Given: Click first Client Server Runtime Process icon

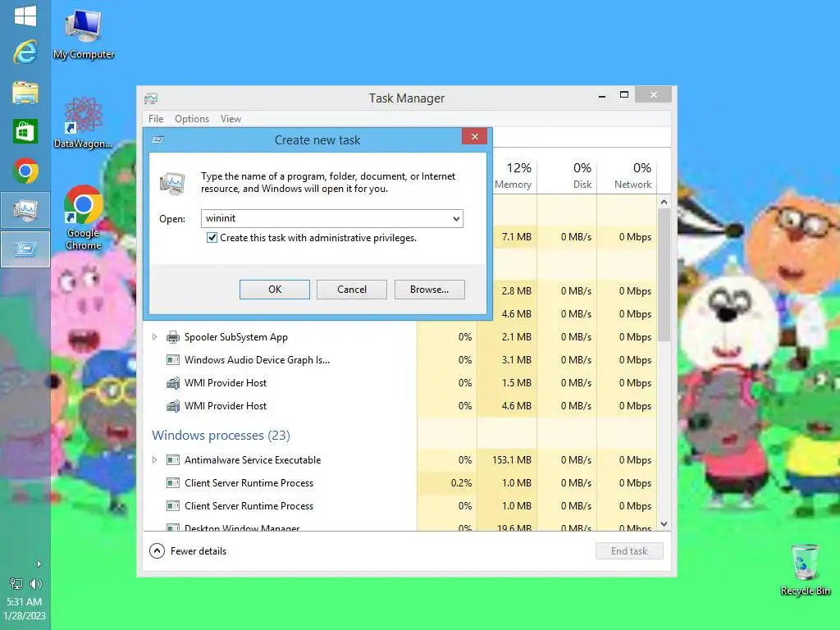Looking at the screenshot, I should coord(172,483).
